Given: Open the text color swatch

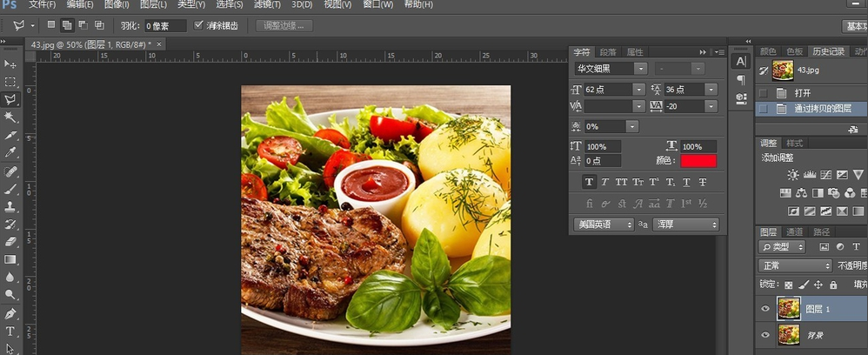Looking at the screenshot, I should click(698, 161).
